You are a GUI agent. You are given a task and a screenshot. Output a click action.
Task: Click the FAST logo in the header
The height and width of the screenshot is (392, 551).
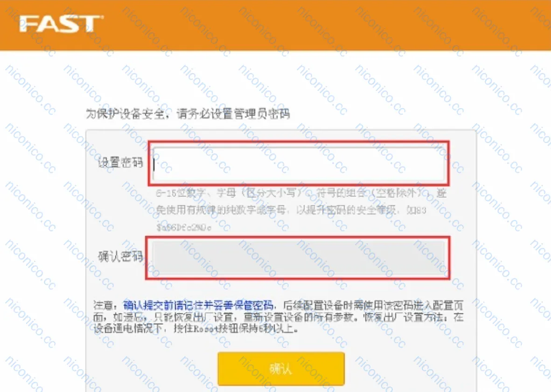point(62,23)
